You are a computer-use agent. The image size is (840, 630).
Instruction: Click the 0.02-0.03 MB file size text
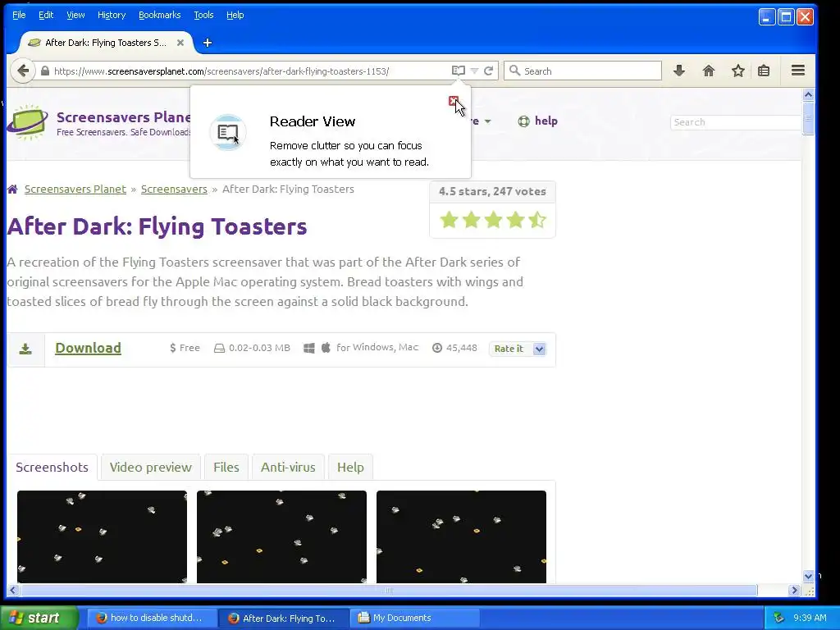point(259,348)
